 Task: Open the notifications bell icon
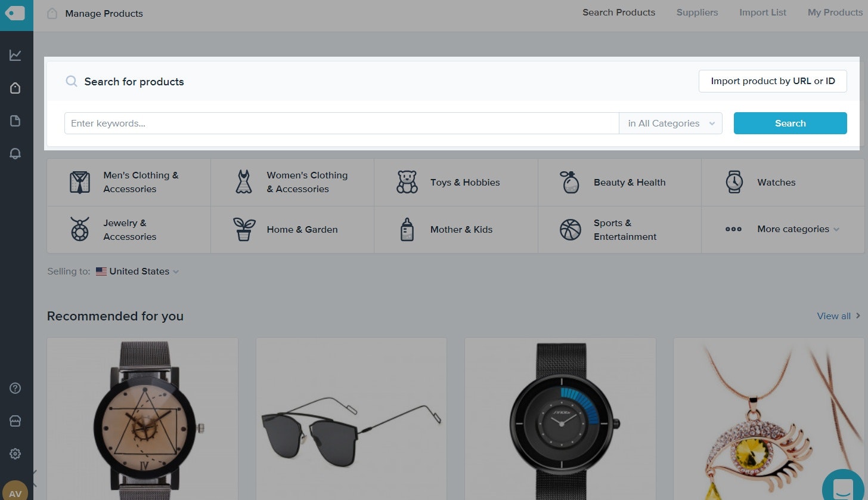[15, 153]
